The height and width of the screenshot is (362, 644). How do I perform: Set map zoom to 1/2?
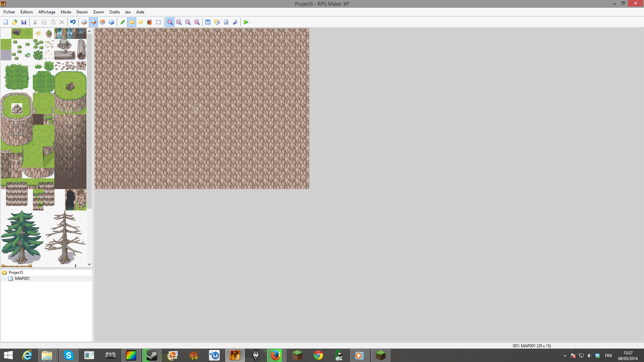179,22
